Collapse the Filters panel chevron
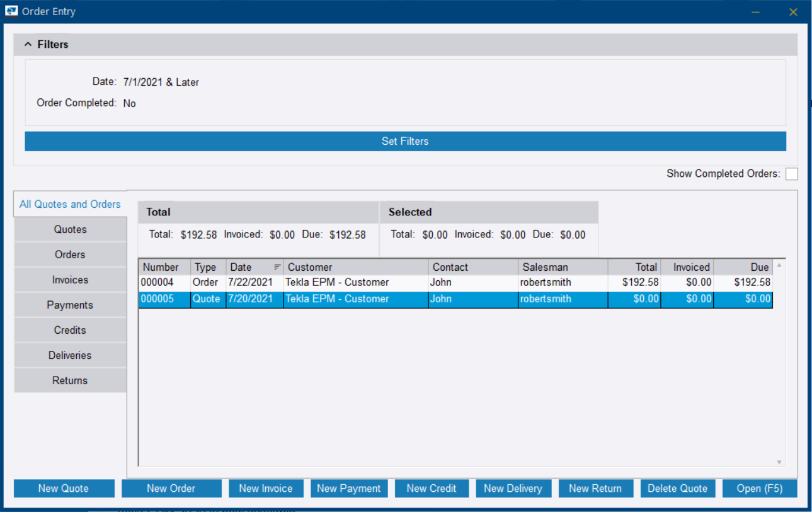 point(28,45)
